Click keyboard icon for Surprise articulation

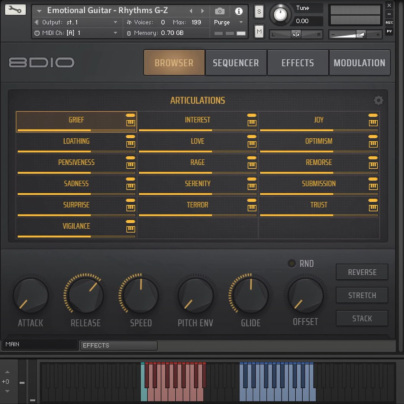(130, 208)
